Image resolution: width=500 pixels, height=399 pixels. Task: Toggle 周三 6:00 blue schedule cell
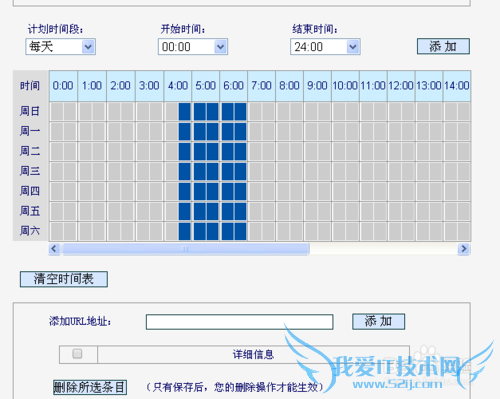(228, 172)
